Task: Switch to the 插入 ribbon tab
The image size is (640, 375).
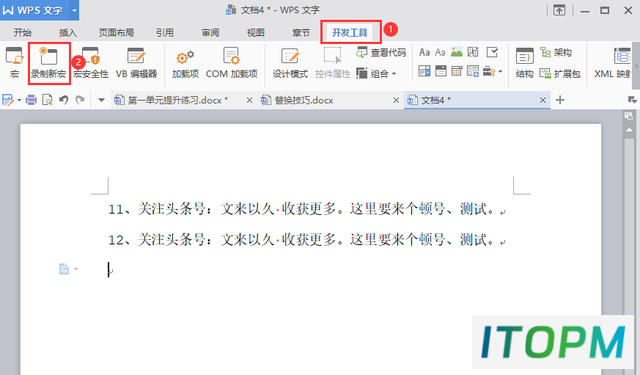Action: (x=68, y=33)
